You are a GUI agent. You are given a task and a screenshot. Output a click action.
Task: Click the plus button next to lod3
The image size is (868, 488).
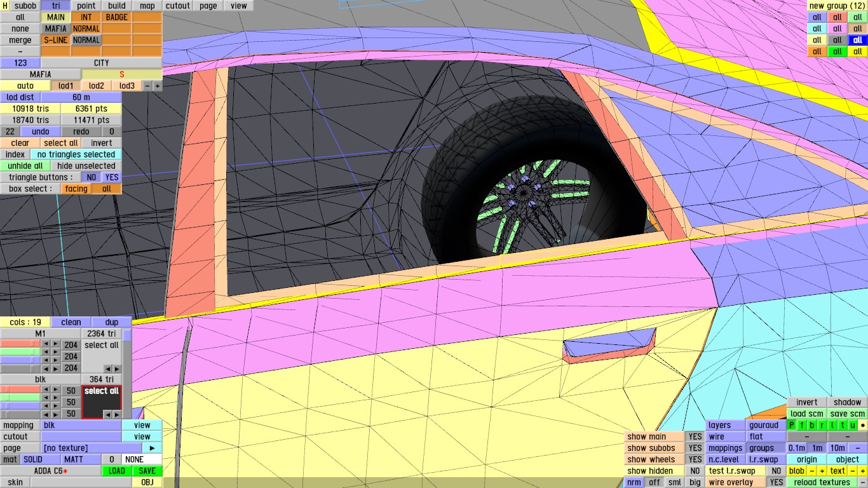point(158,86)
